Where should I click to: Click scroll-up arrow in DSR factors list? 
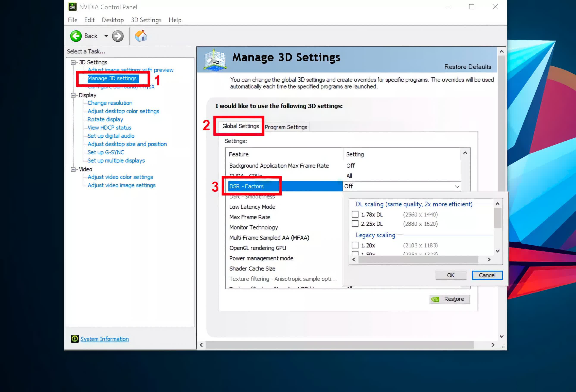(498, 204)
